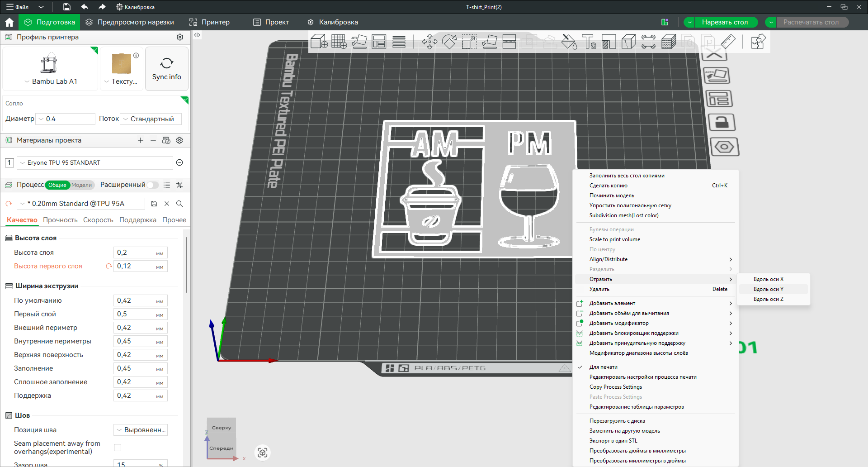Open the Eryone TPU 95 filament dropdown

coord(95,162)
